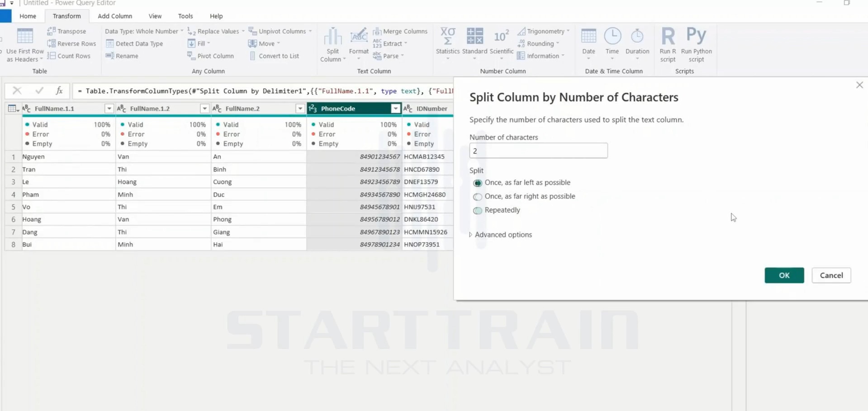Image resolution: width=868 pixels, height=411 pixels.
Task: Open the Split Column tool
Action: [x=333, y=45]
